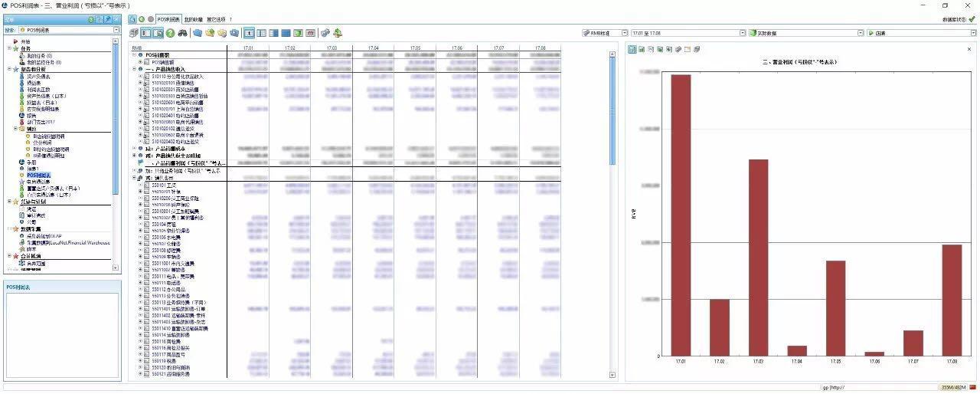Image resolution: width=980 pixels, height=394 pixels.
Task: Click the blue comment bubble toolbar icon
Action: 198,33
